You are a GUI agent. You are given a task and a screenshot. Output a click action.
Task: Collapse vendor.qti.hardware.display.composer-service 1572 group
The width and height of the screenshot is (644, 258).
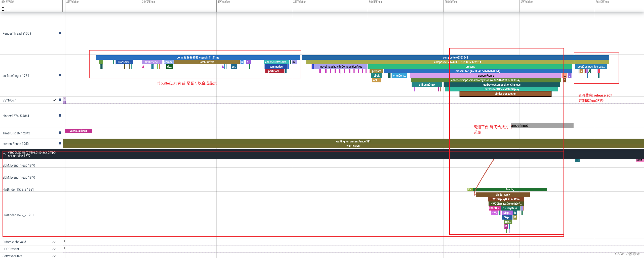tap(4, 154)
